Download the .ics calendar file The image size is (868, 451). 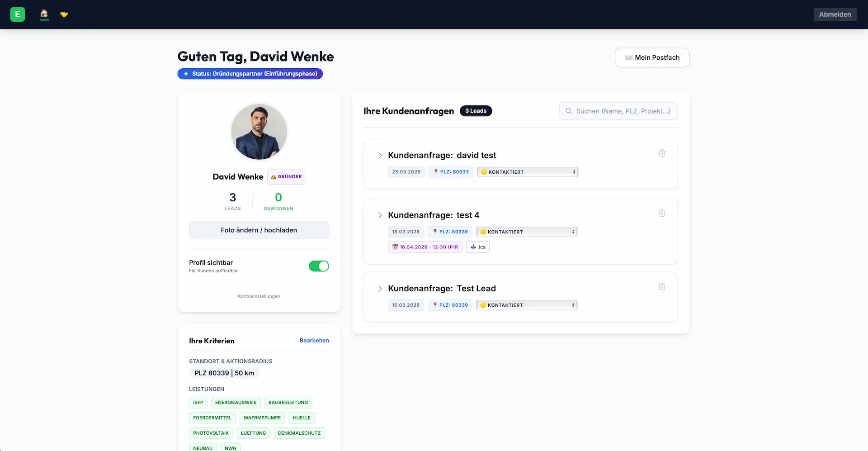(x=478, y=247)
